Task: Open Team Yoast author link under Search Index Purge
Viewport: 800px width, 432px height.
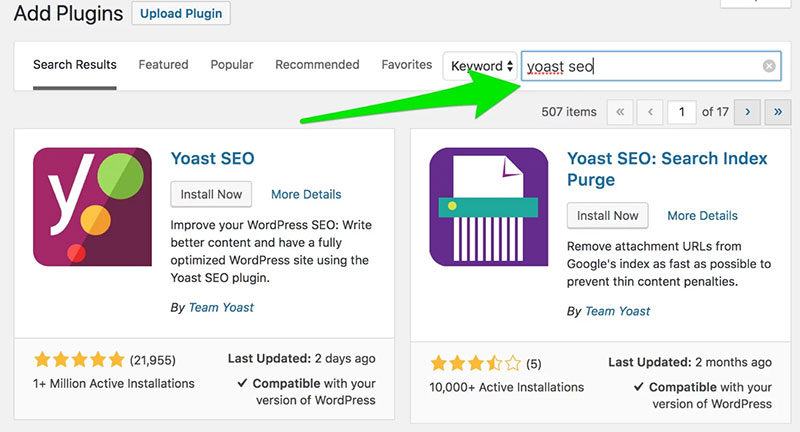Action: point(617,311)
